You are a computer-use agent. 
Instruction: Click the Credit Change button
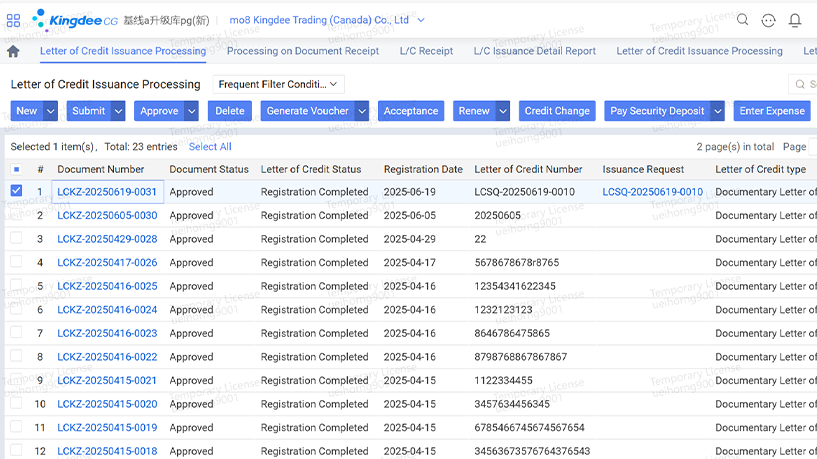click(x=556, y=111)
